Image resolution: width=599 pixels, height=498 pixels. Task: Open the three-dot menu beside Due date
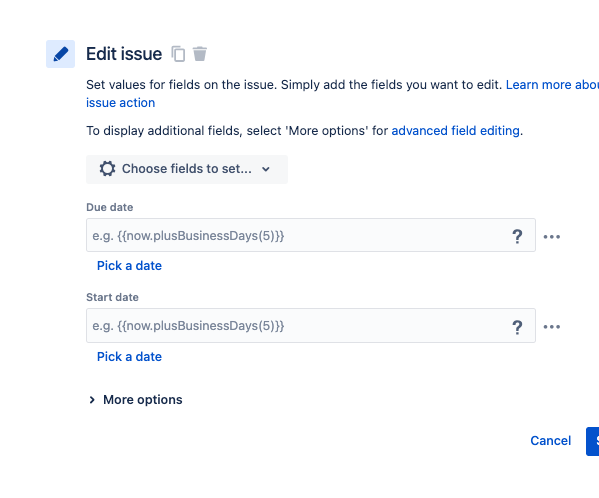pyautogui.click(x=552, y=237)
